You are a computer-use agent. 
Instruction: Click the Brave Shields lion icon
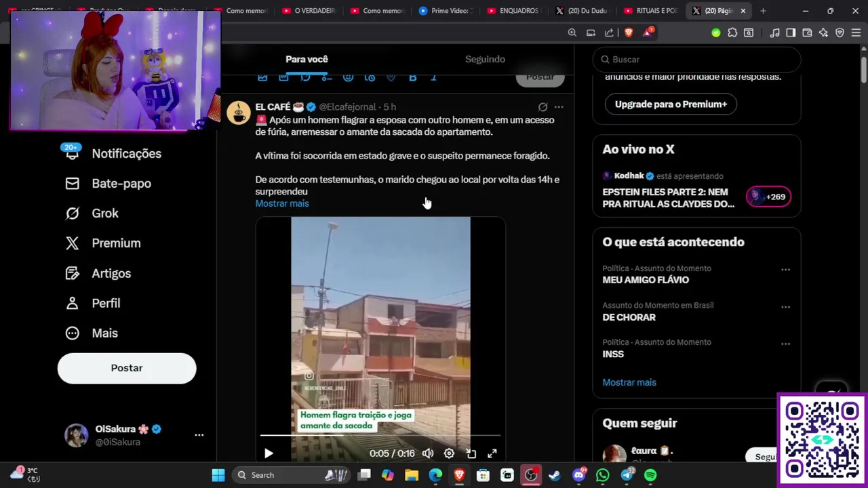tap(629, 33)
